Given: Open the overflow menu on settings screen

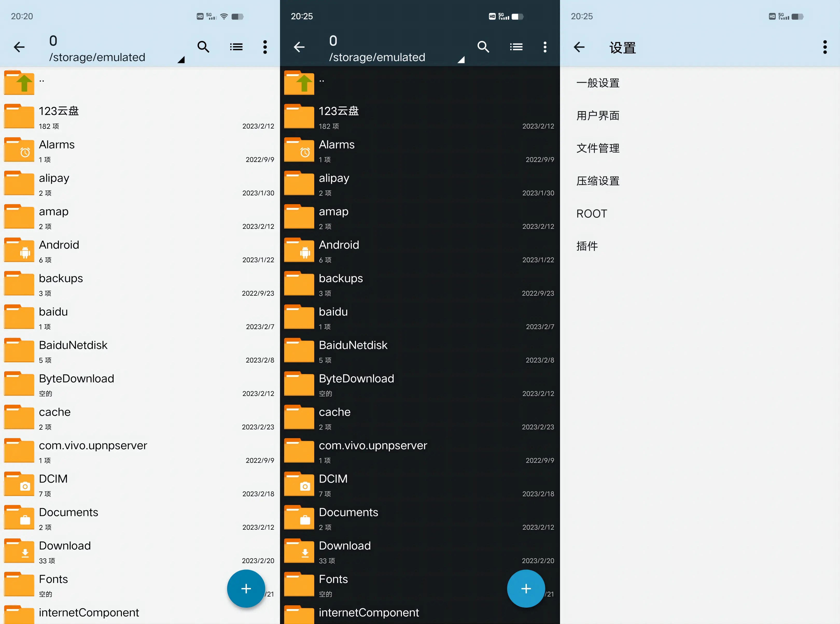Looking at the screenshot, I should [825, 47].
